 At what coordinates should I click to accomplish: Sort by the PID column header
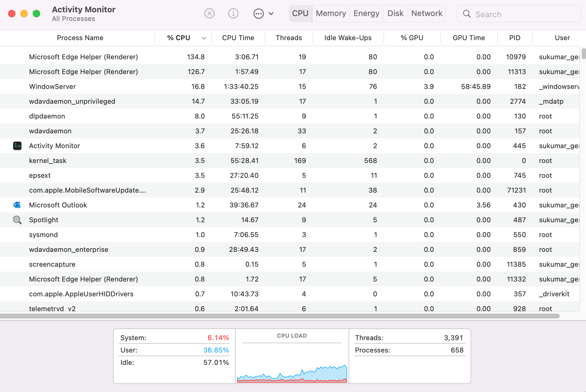515,38
